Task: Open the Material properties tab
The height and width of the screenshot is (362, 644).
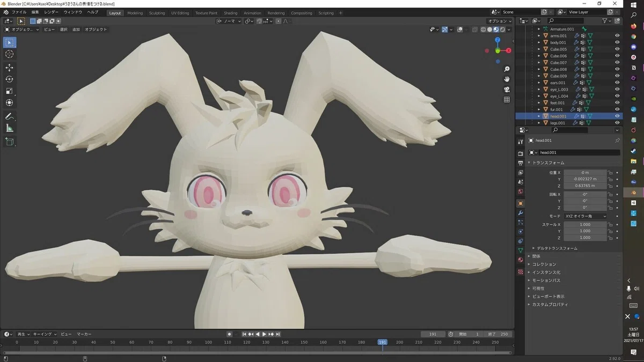Action: pos(520,260)
